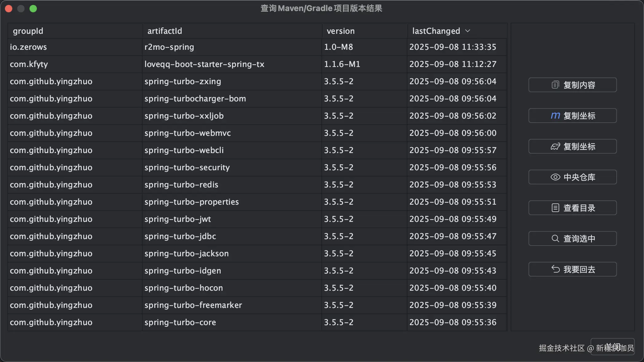Click the magnifier icon on 查询选中
The image size is (644, 362).
(x=555, y=238)
